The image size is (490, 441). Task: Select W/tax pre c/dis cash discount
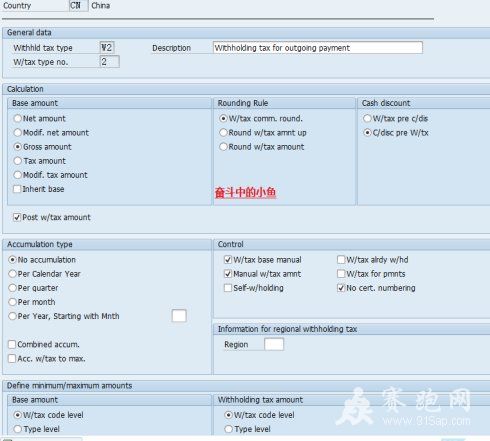(x=367, y=118)
